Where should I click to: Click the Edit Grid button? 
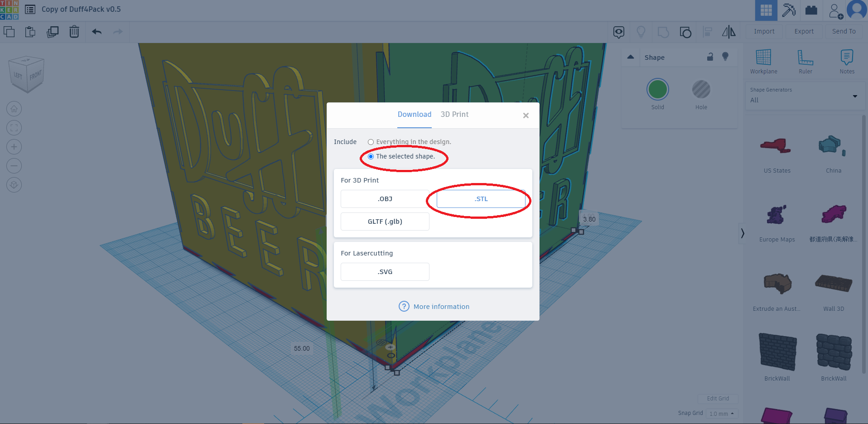pos(718,399)
